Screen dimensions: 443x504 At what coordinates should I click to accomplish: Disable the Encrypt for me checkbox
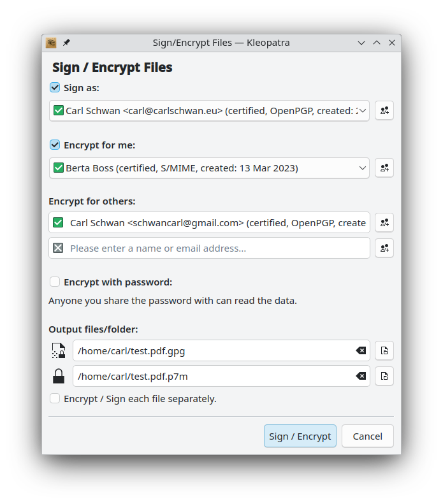click(55, 145)
